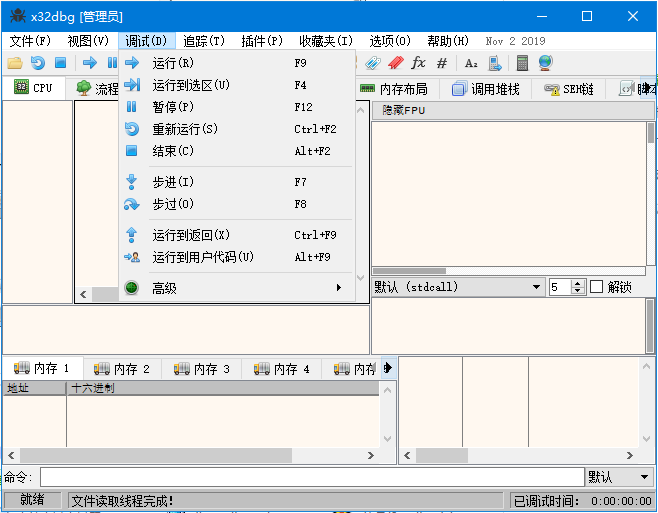Screen dimensions: 658x513
Task: Click status message 文件读取线程完成!
Action: 122,500
